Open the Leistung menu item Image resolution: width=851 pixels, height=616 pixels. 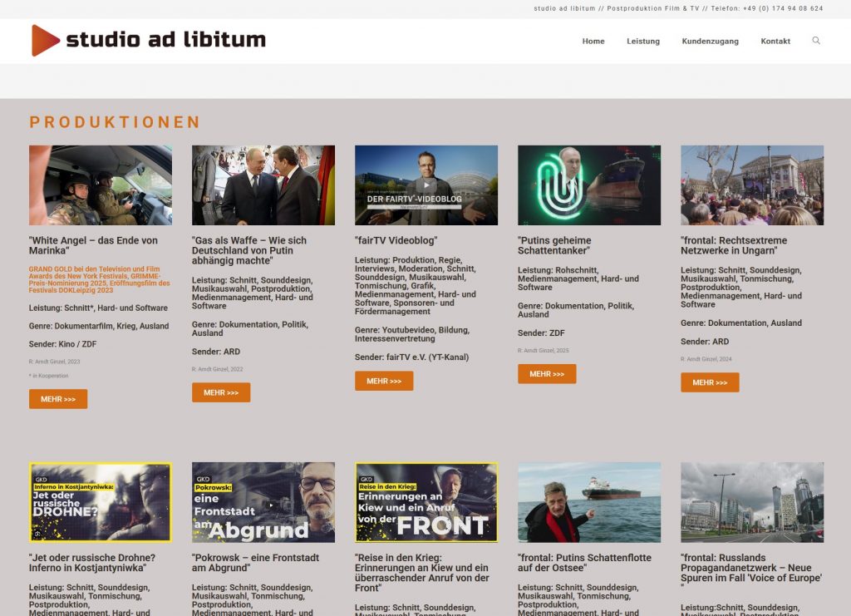click(x=642, y=42)
